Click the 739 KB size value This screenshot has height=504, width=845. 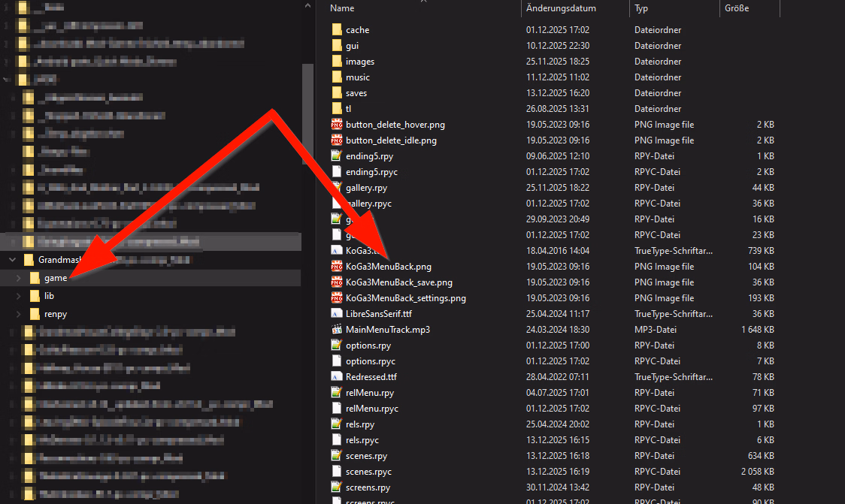[x=762, y=250]
